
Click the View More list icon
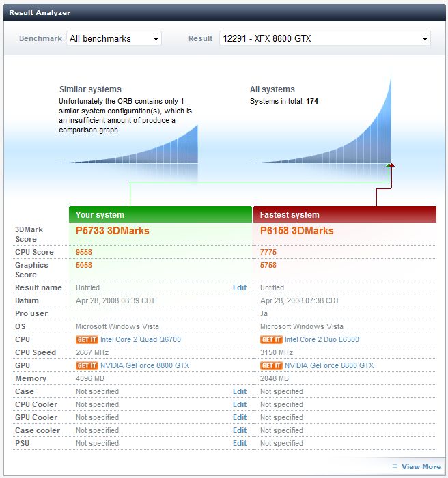click(x=395, y=466)
